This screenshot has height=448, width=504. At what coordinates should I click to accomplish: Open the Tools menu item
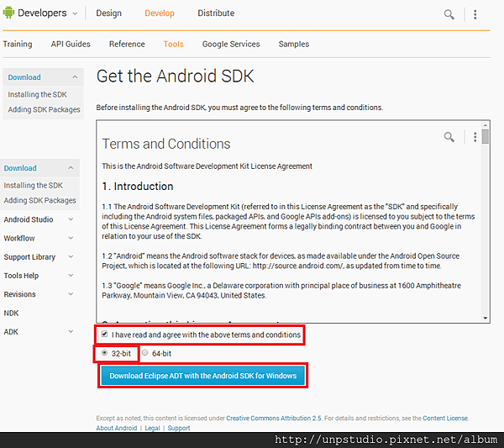(174, 44)
